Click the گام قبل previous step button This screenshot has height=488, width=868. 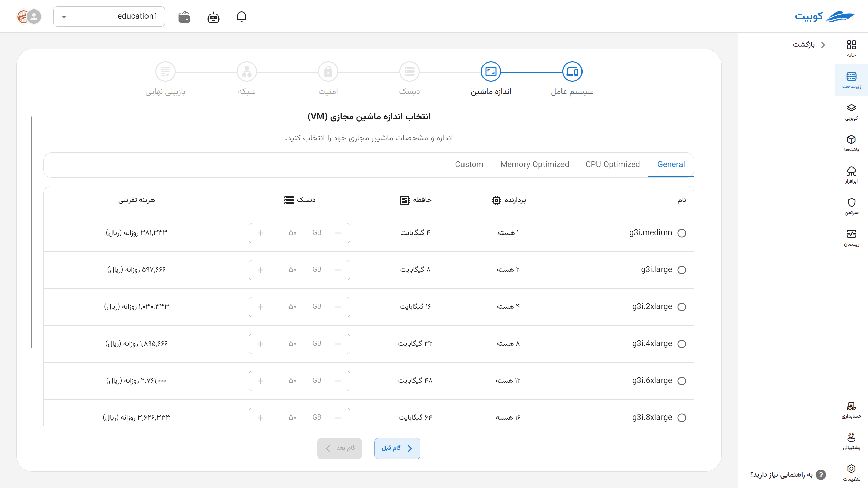coord(397,448)
